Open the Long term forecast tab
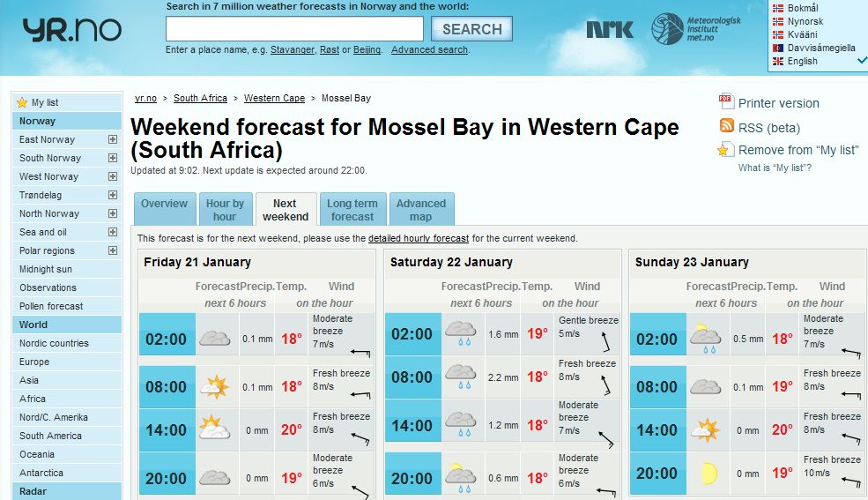868x500 pixels. (x=352, y=210)
